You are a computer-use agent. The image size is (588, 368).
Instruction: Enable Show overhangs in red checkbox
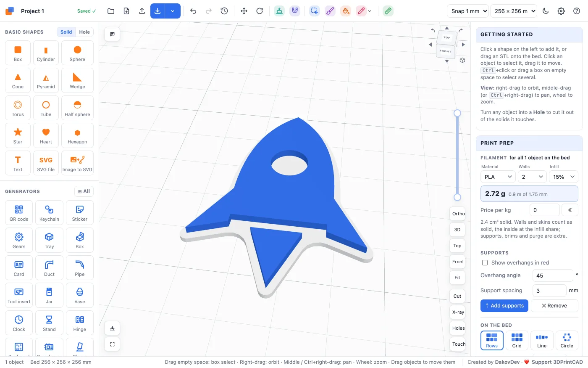(485, 262)
